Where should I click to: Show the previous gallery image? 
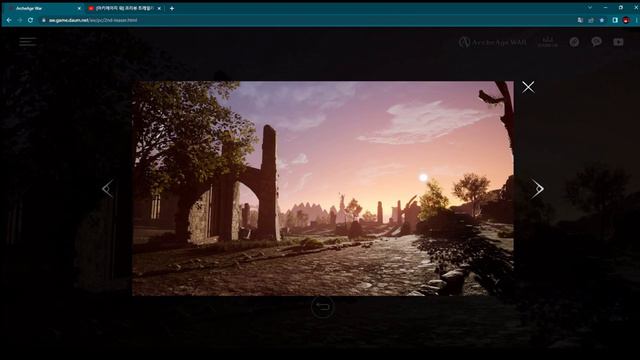coord(107,189)
